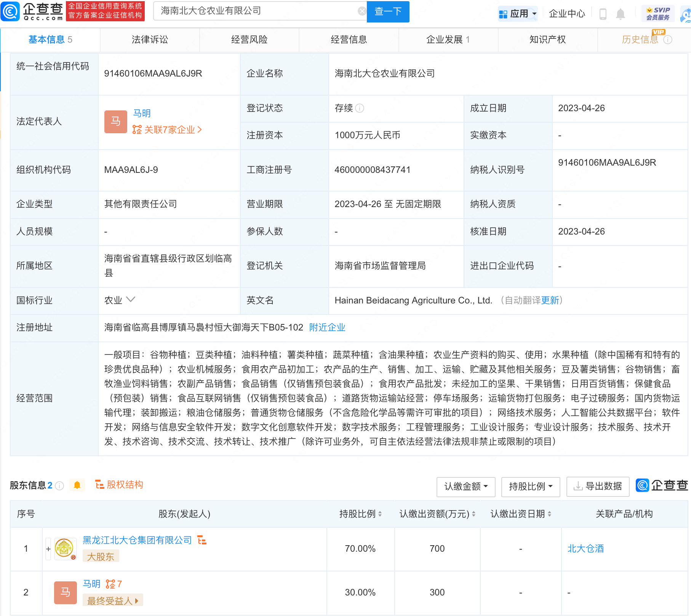Screen dimensions: 691x616
Task: Click the shareholder alert bell icon
Action: click(x=77, y=485)
